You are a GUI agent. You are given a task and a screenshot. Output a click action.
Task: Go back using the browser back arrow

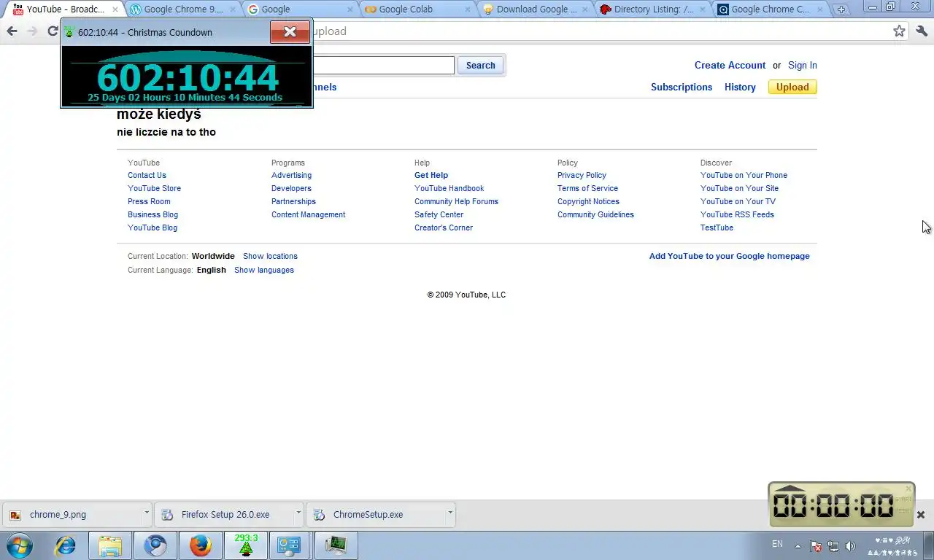(12, 31)
